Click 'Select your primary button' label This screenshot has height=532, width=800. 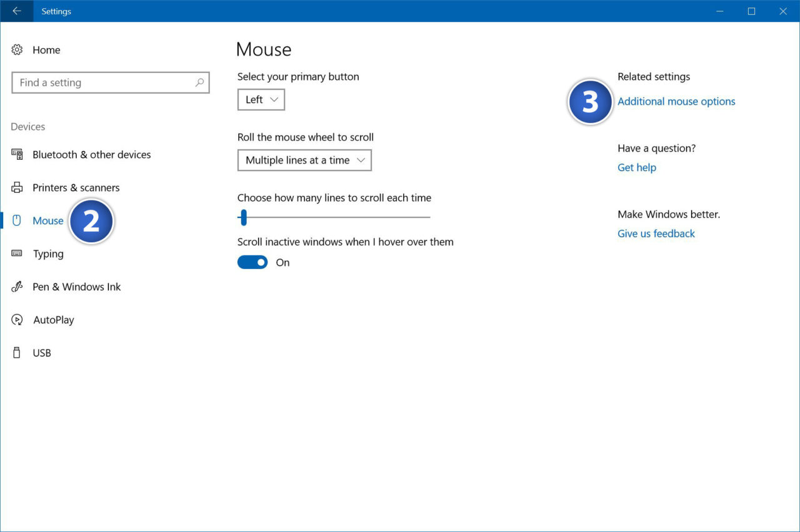pyautogui.click(x=298, y=77)
